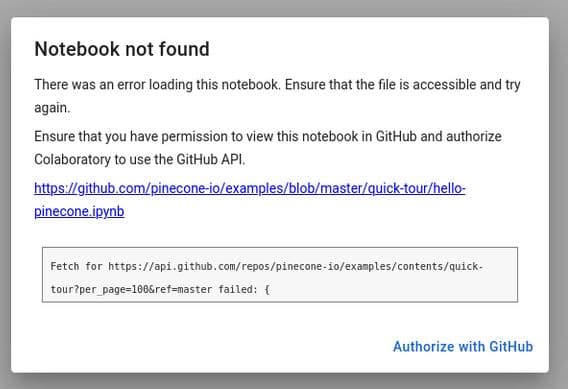The image size is (568, 389).
Task: Click the 'pinecone-io/examples' part of link
Action: (216, 188)
